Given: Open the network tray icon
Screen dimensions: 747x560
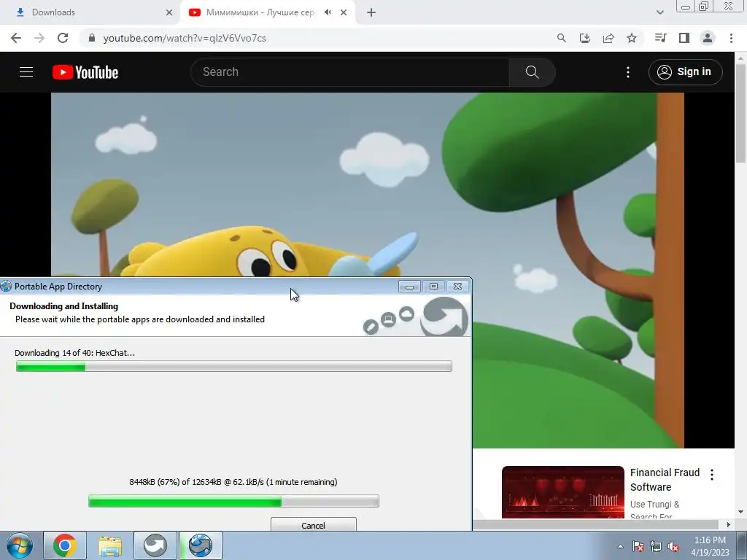Looking at the screenshot, I should pos(656,546).
